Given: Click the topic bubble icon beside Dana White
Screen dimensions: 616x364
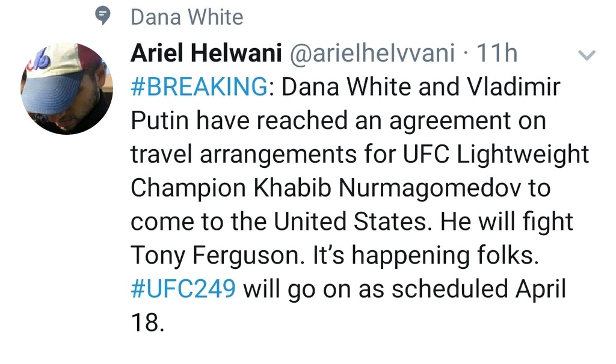Looking at the screenshot, I should (104, 16).
